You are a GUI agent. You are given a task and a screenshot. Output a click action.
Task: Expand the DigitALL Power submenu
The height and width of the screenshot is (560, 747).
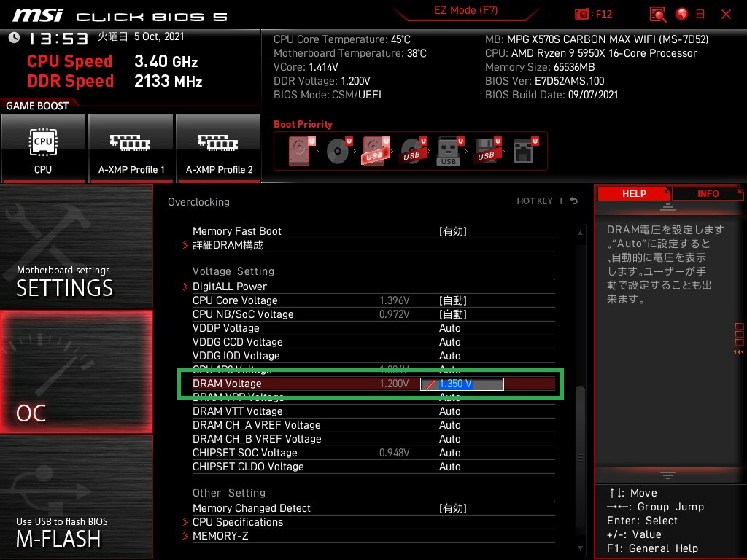pos(230,287)
